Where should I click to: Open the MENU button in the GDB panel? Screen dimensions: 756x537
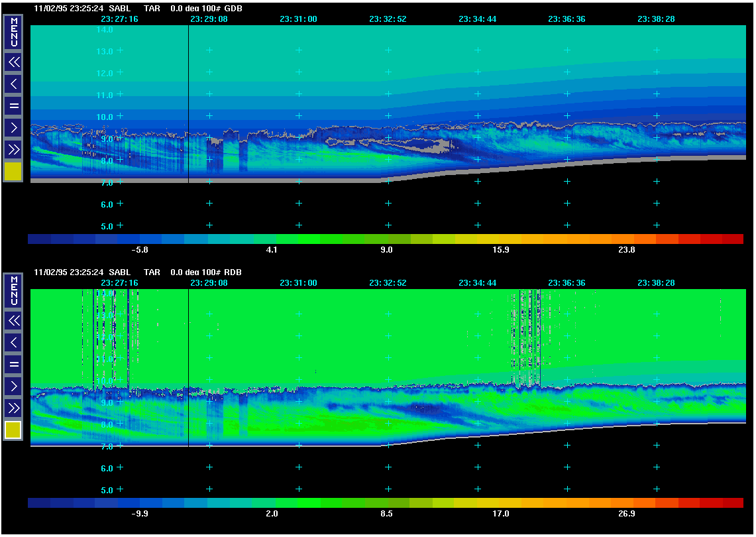pyautogui.click(x=13, y=32)
